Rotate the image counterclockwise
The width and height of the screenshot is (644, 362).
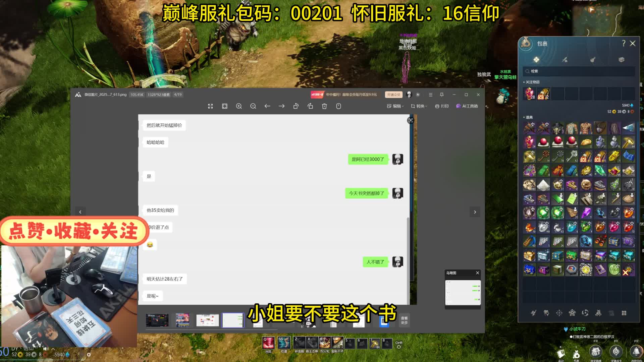(296, 106)
